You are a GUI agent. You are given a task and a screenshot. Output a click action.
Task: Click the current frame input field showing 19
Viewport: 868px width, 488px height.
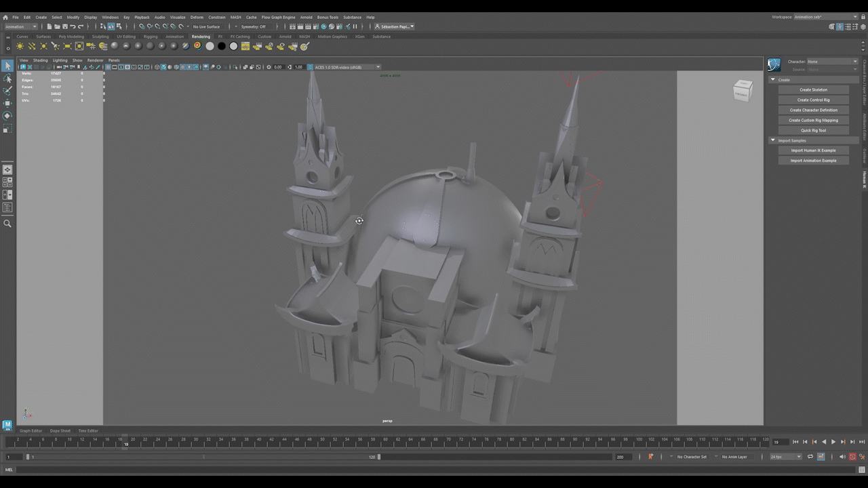pos(782,441)
